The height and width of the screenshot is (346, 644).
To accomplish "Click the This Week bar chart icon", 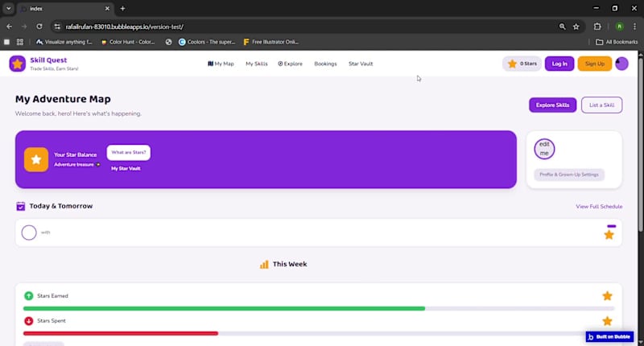I will pyautogui.click(x=264, y=264).
